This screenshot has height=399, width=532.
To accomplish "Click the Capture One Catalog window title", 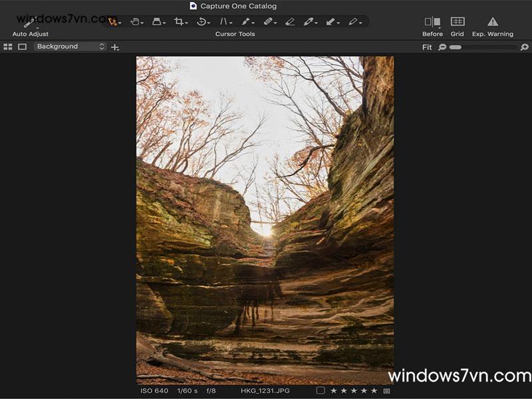I will click(238, 6).
